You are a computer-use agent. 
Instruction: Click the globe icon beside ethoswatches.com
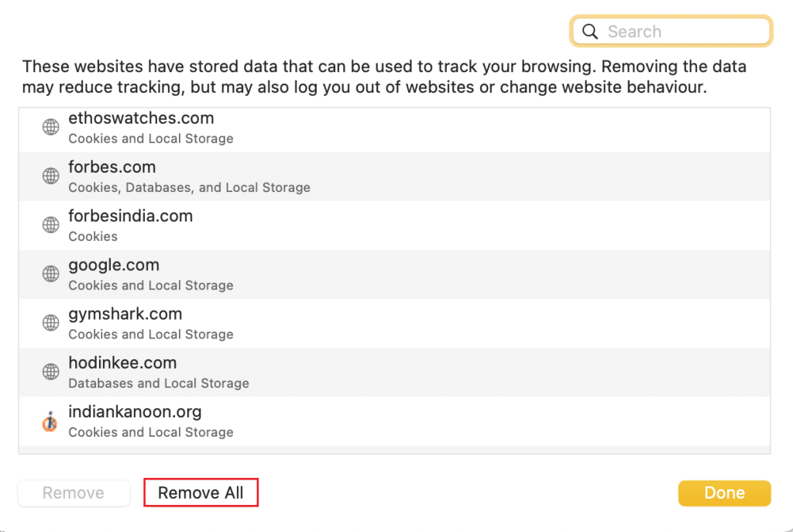(51, 128)
